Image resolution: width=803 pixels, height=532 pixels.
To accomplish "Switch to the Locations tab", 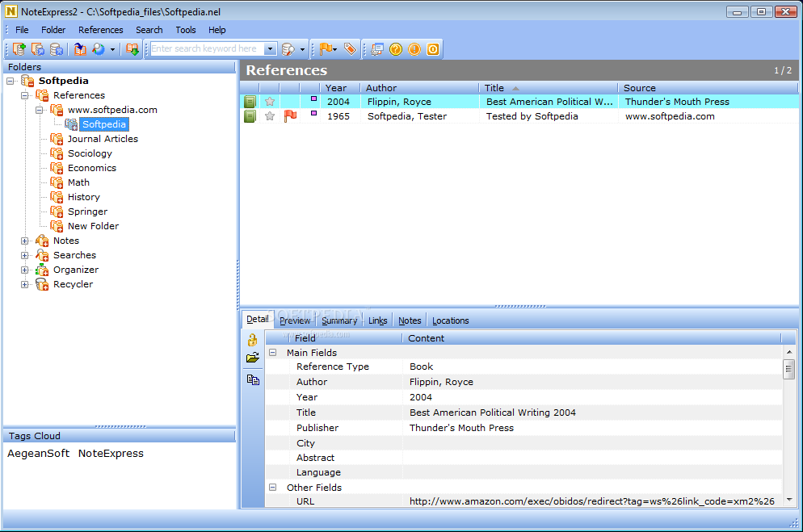I will point(451,320).
